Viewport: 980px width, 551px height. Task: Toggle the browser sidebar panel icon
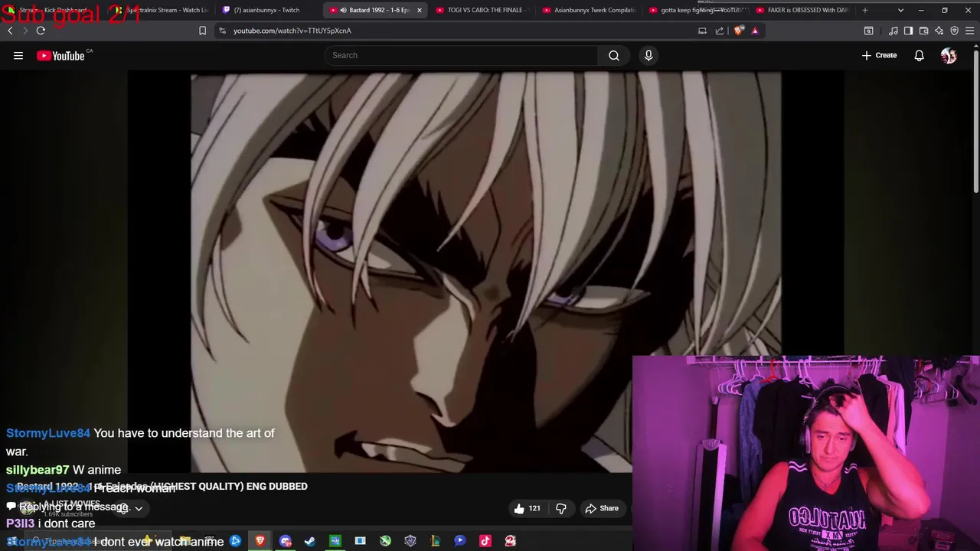pos(908,31)
